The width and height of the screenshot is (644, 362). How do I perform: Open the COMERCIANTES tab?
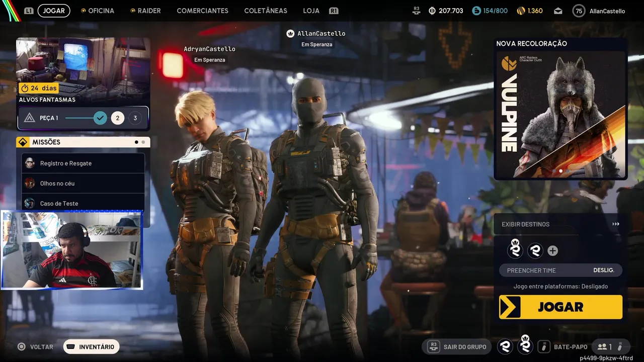click(x=202, y=11)
